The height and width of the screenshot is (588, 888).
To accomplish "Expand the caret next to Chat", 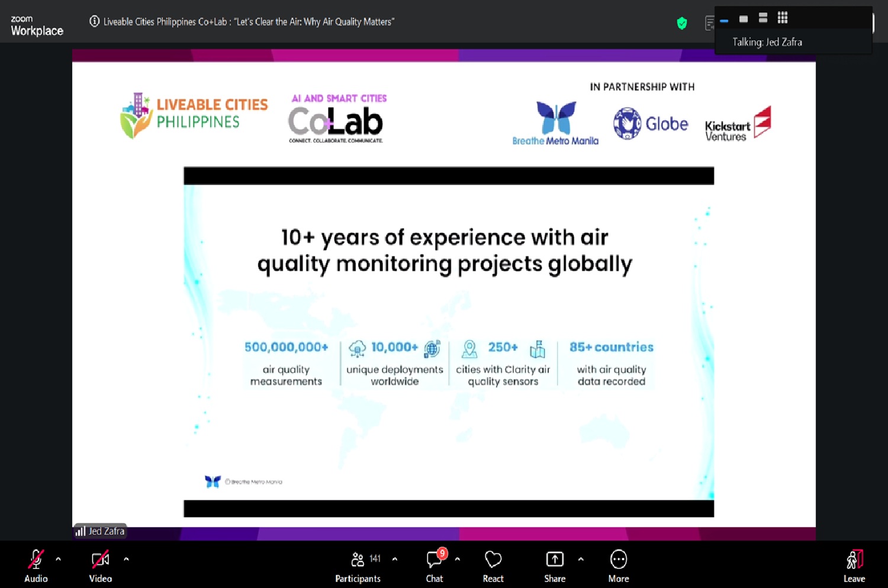I will pyautogui.click(x=457, y=559).
